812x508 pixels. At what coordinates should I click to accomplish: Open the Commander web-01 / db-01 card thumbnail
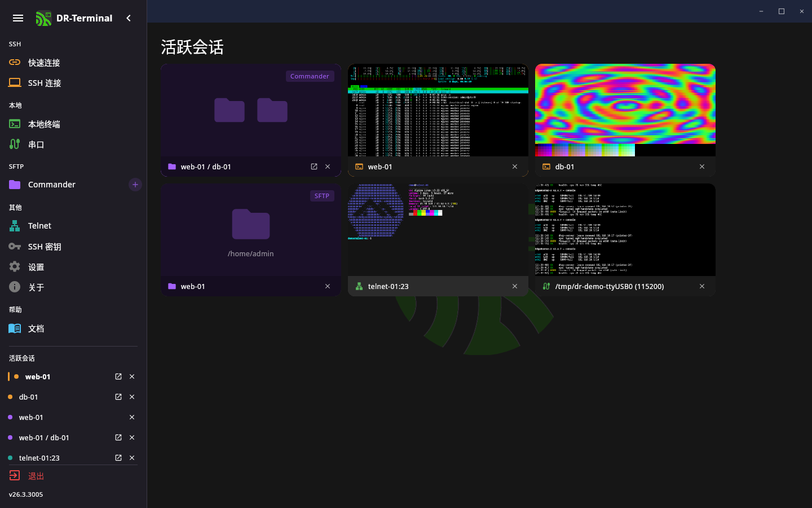(251, 110)
